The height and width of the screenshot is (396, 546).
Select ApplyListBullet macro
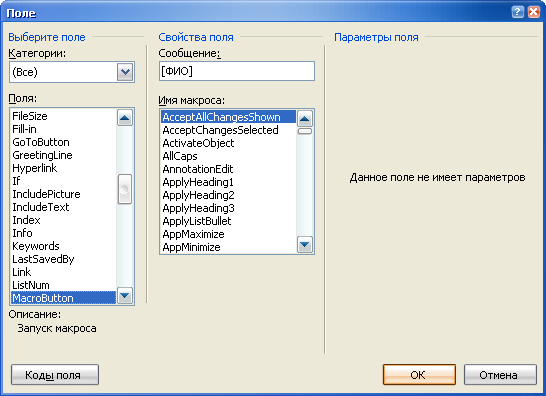[x=228, y=221]
